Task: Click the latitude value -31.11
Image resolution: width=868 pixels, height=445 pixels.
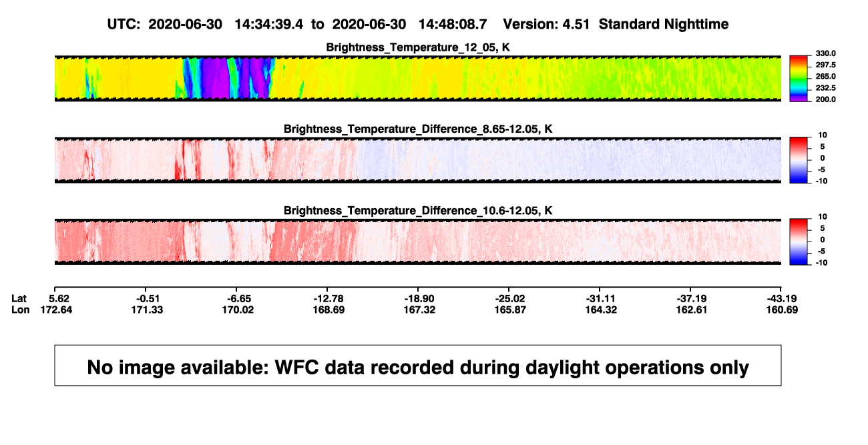Action: [x=600, y=298]
